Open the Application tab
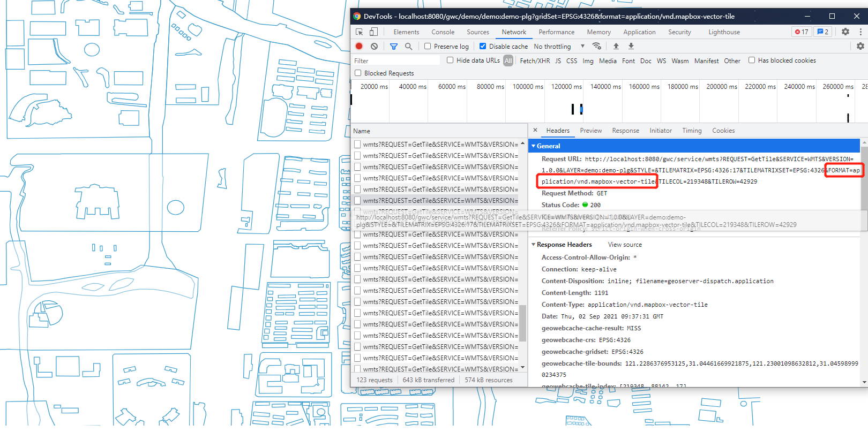Viewport: 868px width, 432px height. (x=639, y=32)
